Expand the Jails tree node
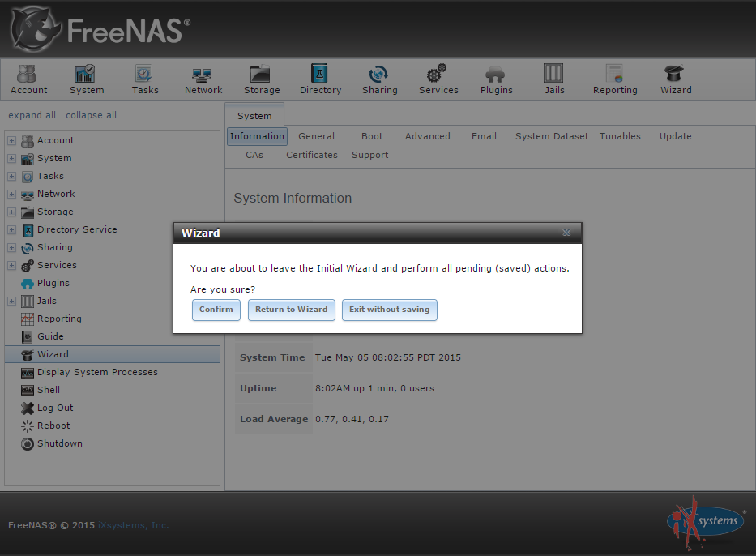Screen dimensions: 756x556 coord(12,302)
